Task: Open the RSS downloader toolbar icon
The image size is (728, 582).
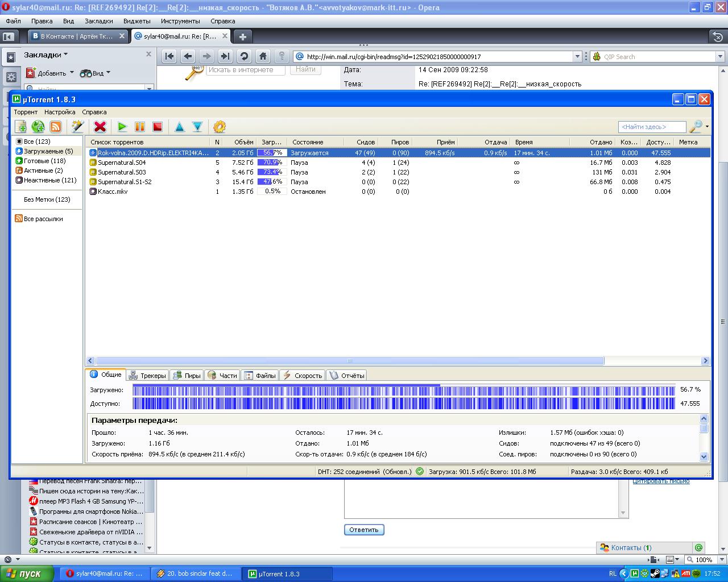Action: [56, 127]
